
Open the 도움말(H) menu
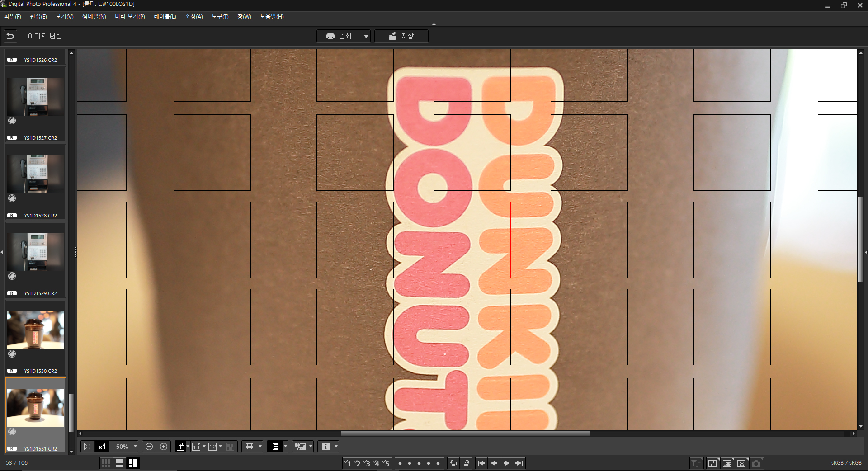pos(272,16)
